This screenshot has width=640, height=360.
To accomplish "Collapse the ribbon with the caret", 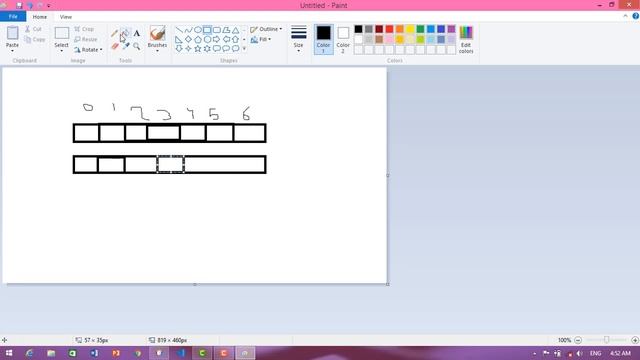I will pyautogui.click(x=625, y=16).
